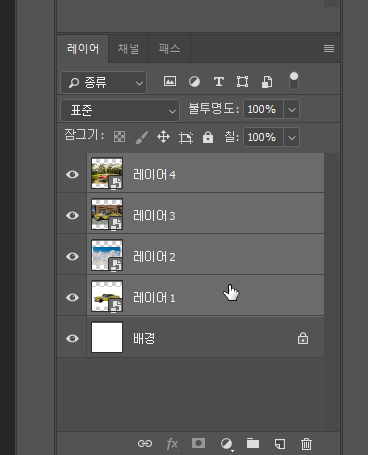
Task: Filter layers by smart objects
Action: coord(267,81)
